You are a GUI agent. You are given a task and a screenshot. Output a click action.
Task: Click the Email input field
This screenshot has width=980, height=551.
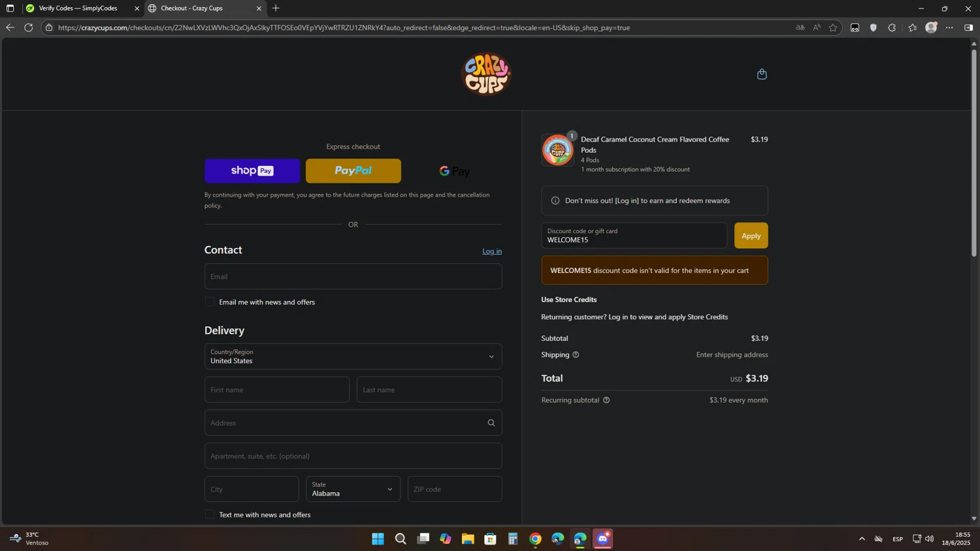(x=353, y=276)
